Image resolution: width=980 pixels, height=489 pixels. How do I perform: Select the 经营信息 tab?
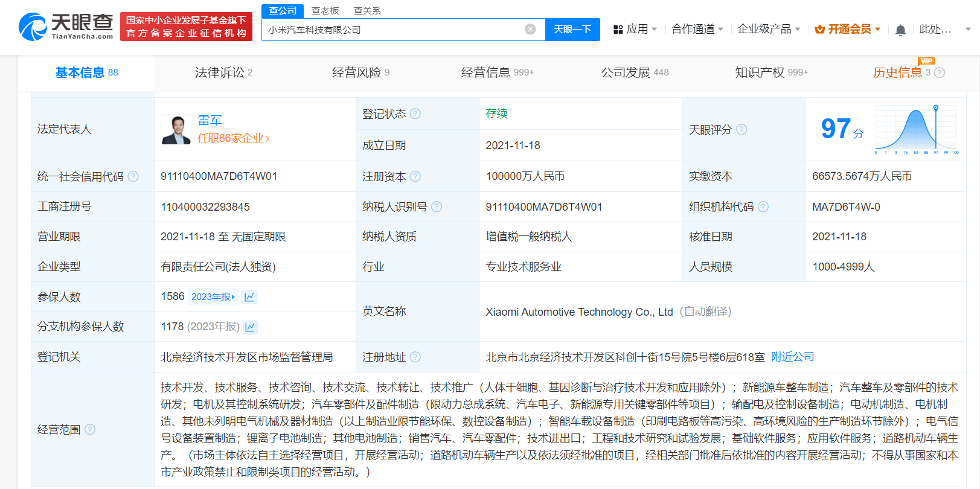(x=498, y=72)
